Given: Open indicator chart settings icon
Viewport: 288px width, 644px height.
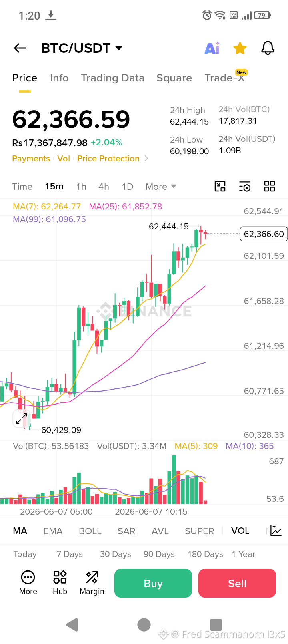Looking at the screenshot, I should (276, 531).
